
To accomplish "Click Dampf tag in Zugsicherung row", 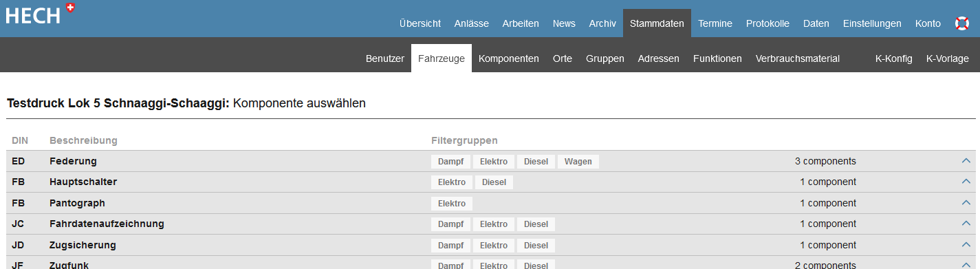I will (451, 246).
